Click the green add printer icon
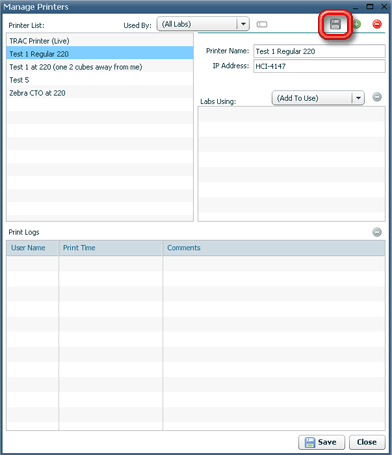This screenshot has width=392, height=455. [357, 24]
